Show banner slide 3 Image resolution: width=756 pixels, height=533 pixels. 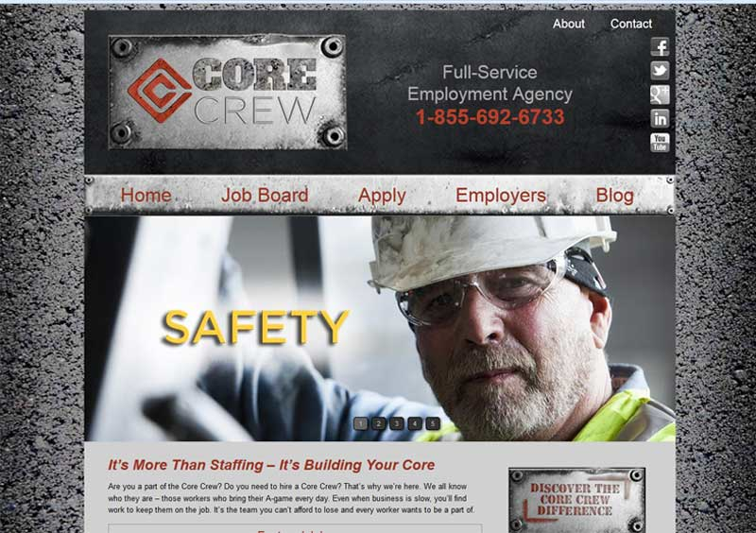click(396, 423)
